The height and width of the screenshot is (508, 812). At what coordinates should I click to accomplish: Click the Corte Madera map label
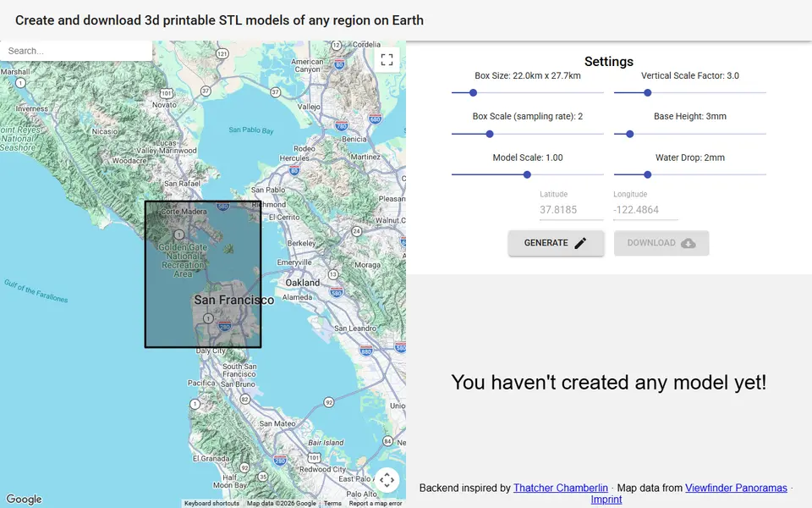click(x=184, y=212)
